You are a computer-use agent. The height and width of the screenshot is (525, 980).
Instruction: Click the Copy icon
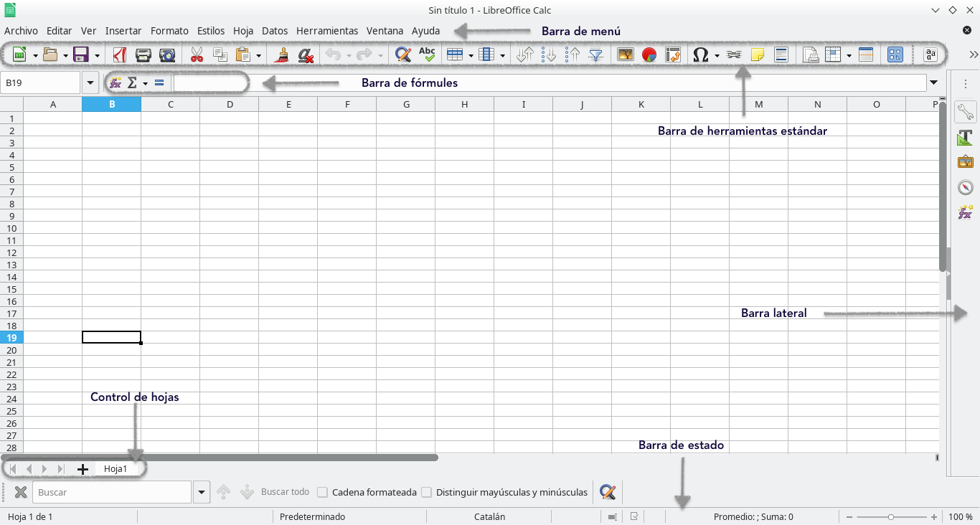pos(220,55)
